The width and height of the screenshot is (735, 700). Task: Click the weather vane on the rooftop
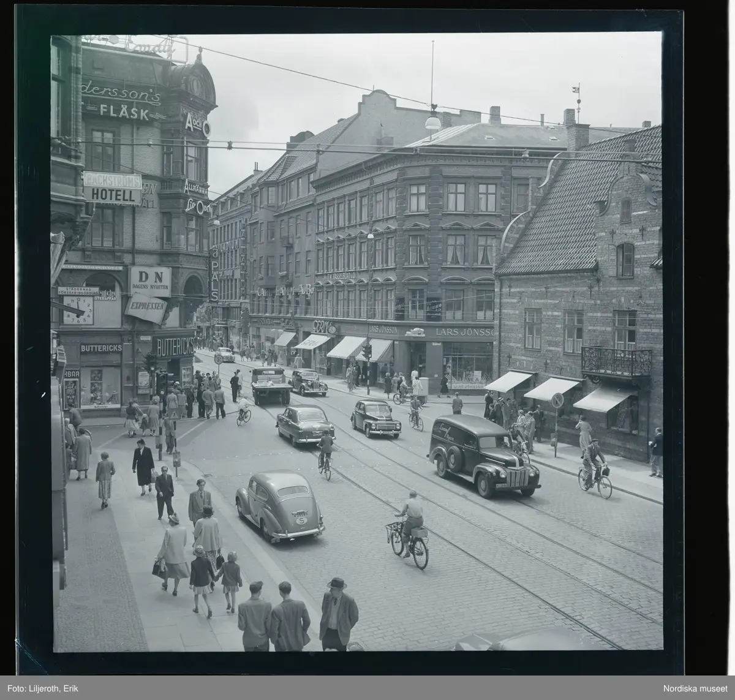(576, 92)
